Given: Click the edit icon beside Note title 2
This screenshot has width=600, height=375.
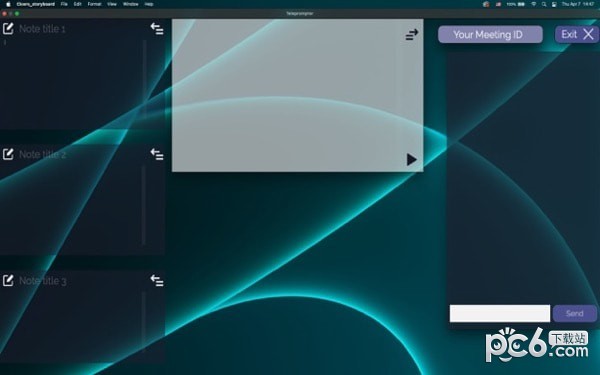Looking at the screenshot, I should point(8,154).
